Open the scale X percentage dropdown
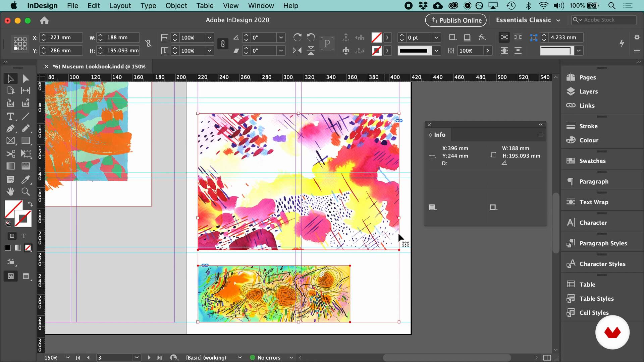 tap(209, 38)
